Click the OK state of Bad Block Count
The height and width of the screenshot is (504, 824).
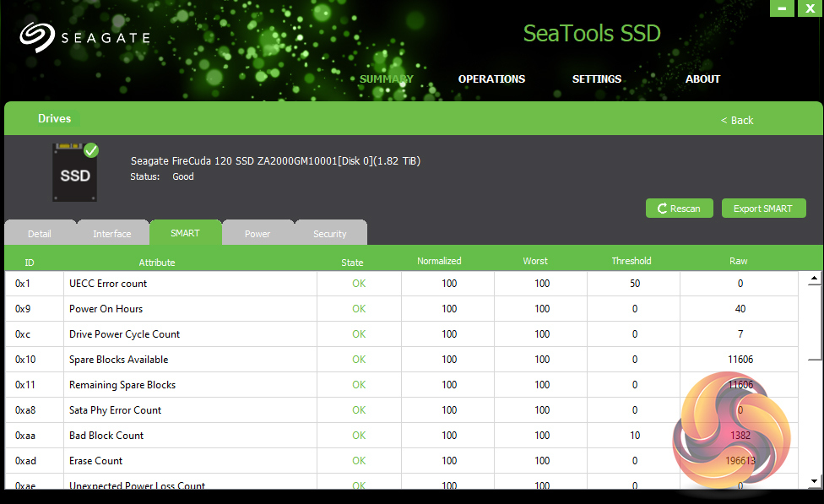(x=359, y=435)
